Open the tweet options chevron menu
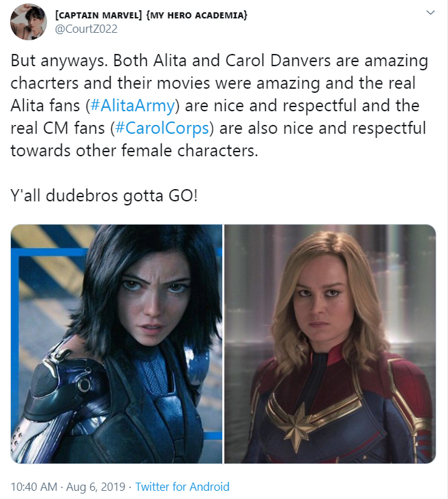The width and height of the screenshot is (448, 499). pyautogui.click(x=430, y=13)
